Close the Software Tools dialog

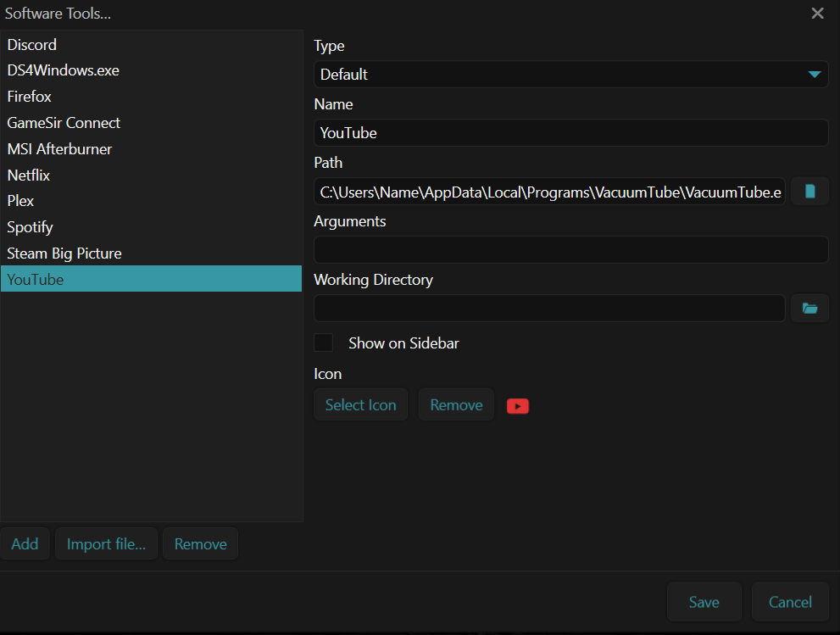(817, 13)
